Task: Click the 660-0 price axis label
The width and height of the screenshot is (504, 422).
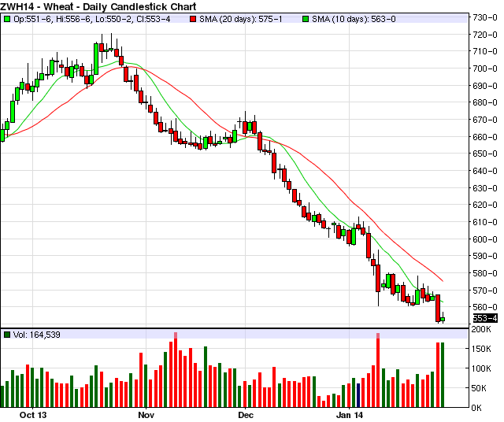Action: (x=485, y=137)
